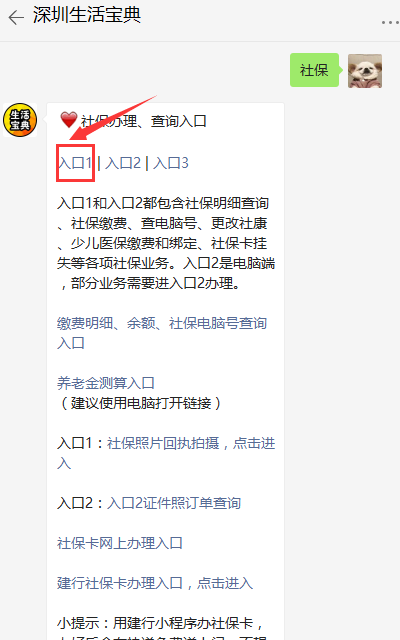Open 社保照片回执拍摄 link
The width and height of the screenshot is (400, 640).
coord(163,443)
